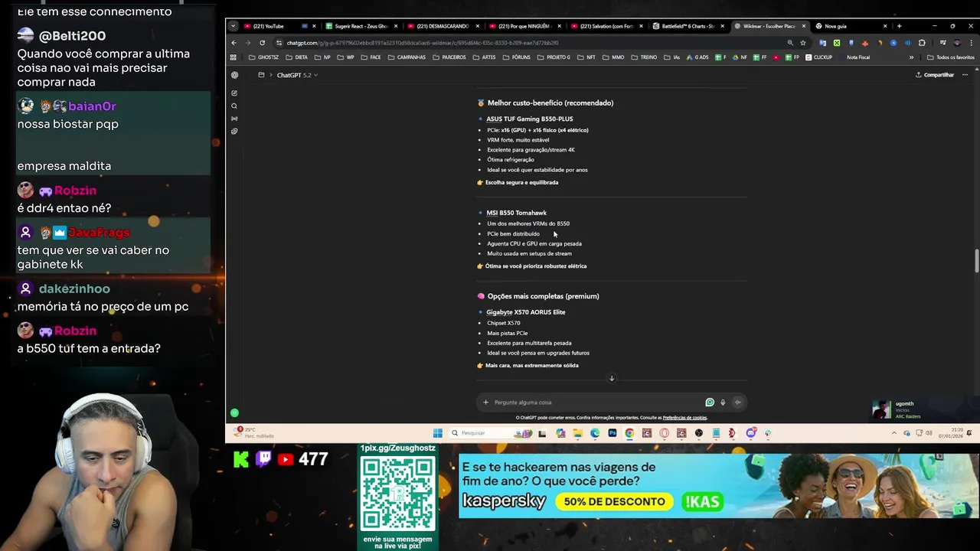Open the FÓRUNS bookmark folder

tap(516, 57)
